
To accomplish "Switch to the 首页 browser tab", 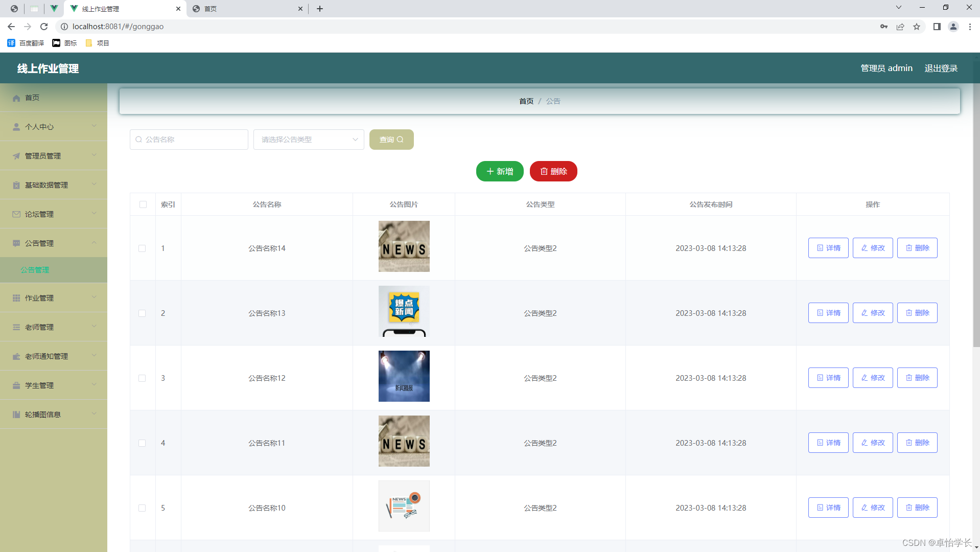I will tap(248, 9).
